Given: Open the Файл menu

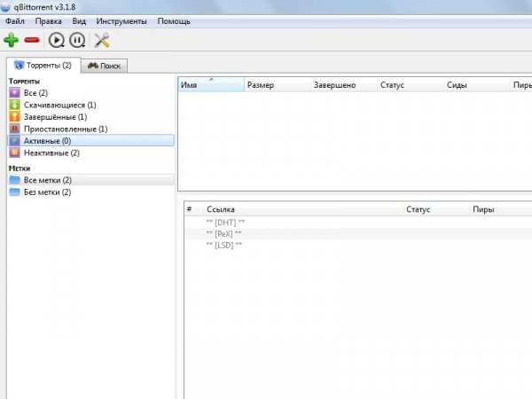Looking at the screenshot, I should click(x=15, y=21).
